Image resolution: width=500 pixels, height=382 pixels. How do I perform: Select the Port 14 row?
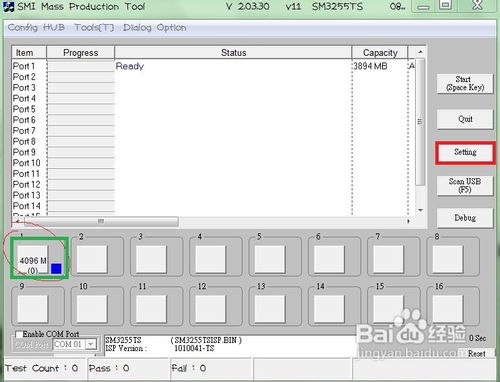point(213,206)
